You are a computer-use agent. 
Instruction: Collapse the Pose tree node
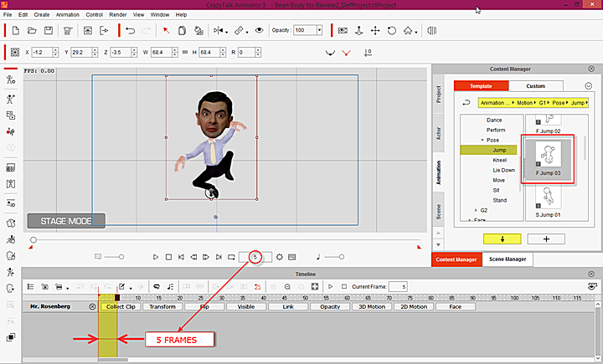(482, 140)
